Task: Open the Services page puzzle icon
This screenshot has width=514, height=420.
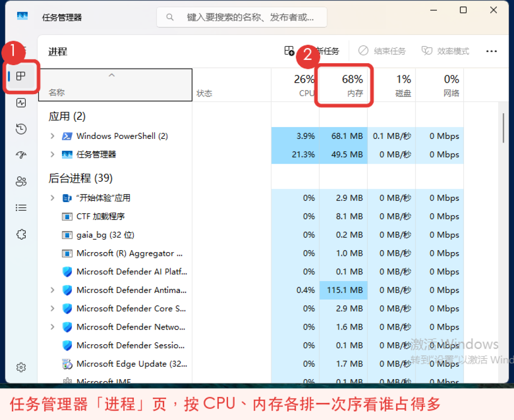Action: (x=21, y=234)
